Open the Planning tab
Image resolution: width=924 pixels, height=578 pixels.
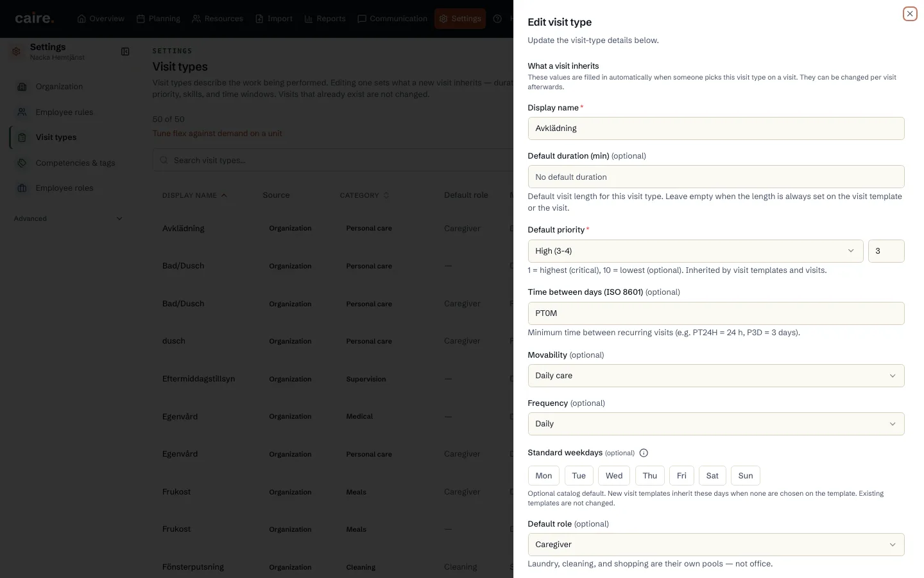(x=158, y=19)
